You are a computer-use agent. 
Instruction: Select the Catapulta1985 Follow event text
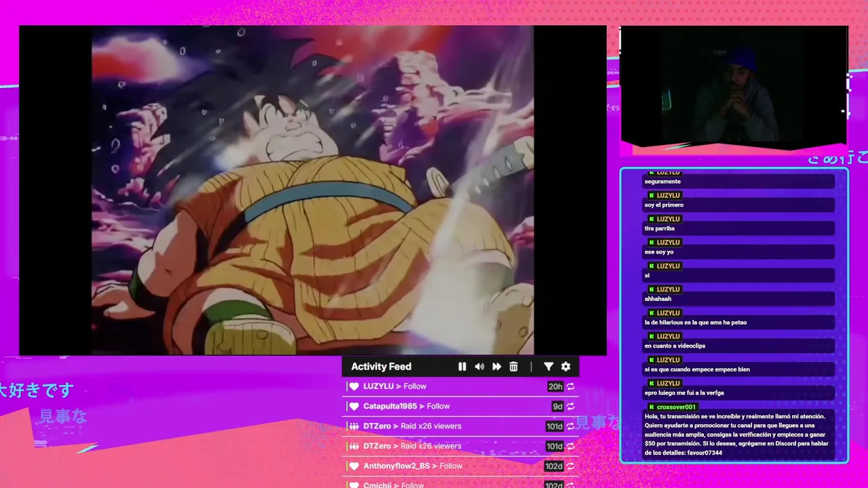tap(407, 406)
